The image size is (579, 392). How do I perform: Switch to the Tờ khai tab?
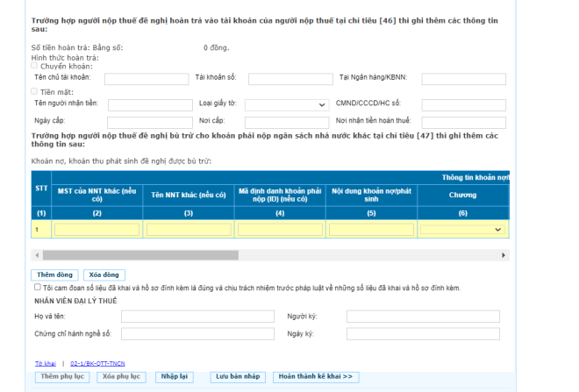pyautogui.click(x=45, y=363)
